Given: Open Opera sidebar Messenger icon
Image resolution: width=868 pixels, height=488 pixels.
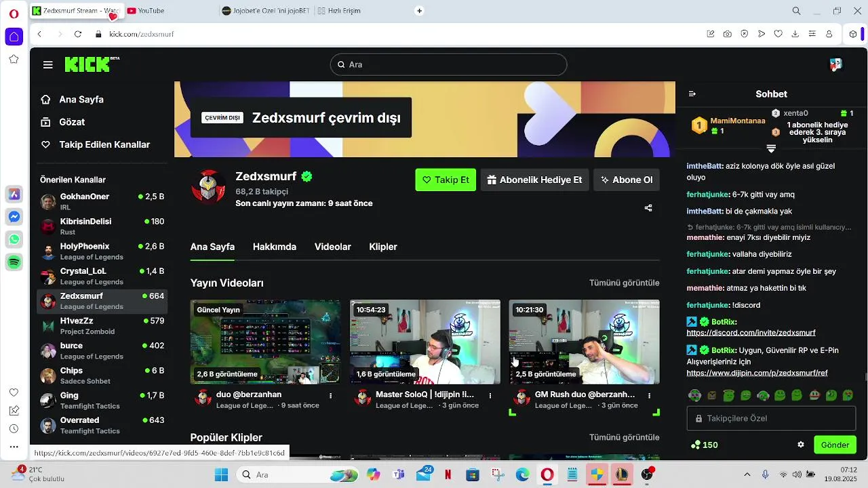Looking at the screenshot, I should point(14,217).
